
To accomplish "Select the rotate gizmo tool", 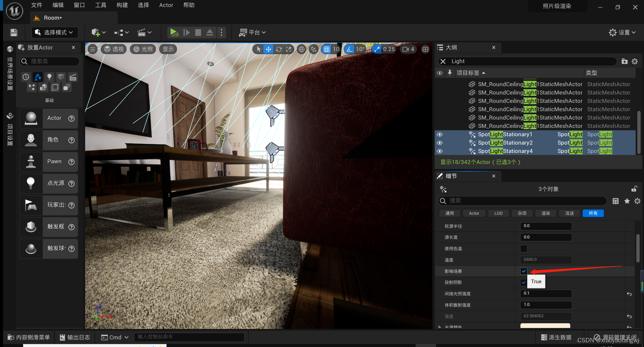I will tap(279, 49).
